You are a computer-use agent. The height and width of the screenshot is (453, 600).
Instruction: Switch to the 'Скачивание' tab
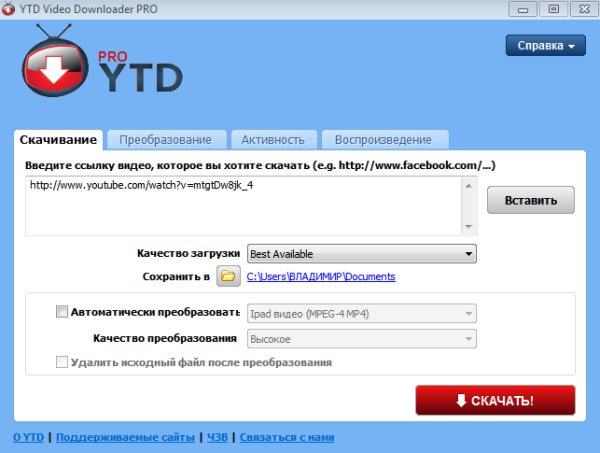(x=58, y=140)
